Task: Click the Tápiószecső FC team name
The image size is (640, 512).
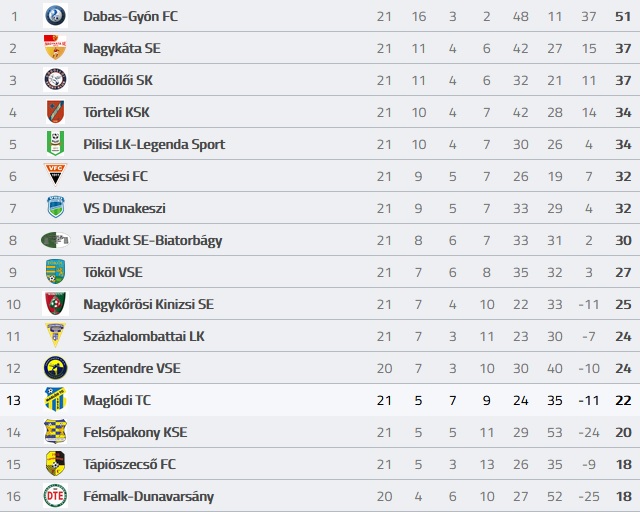Action: coord(129,464)
